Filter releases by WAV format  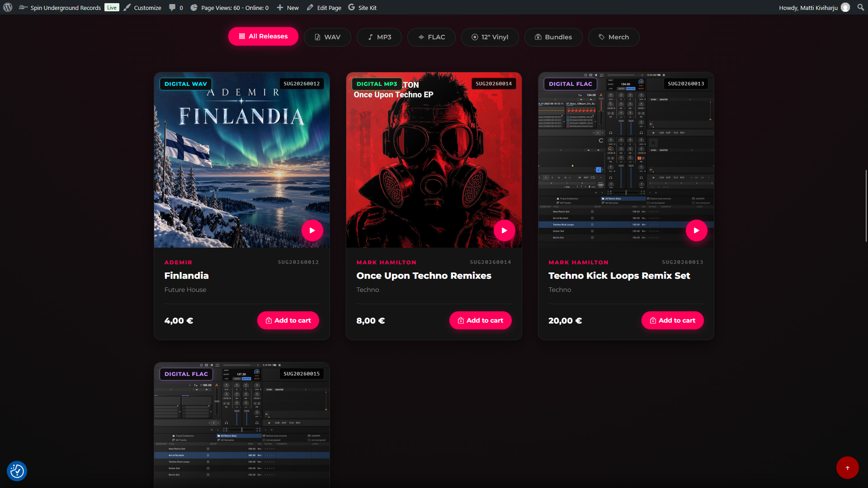327,37
